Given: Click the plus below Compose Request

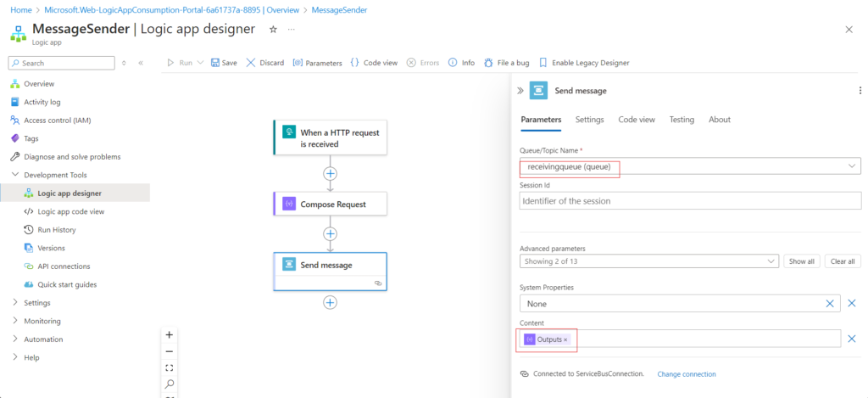Looking at the screenshot, I should click(x=331, y=234).
